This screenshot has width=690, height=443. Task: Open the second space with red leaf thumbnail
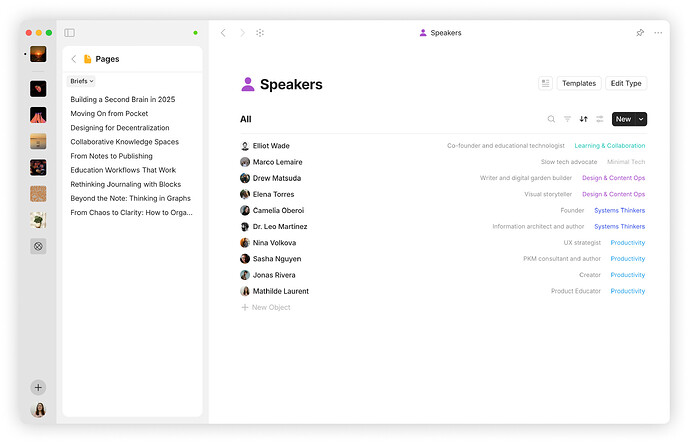[38, 89]
